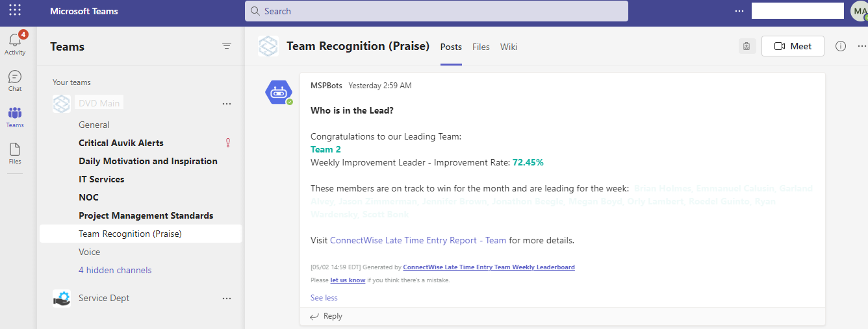The height and width of the screenshot is (329, 868).
Task: Select the Critical Auvik Alerts channel
Action: point(121,143)
